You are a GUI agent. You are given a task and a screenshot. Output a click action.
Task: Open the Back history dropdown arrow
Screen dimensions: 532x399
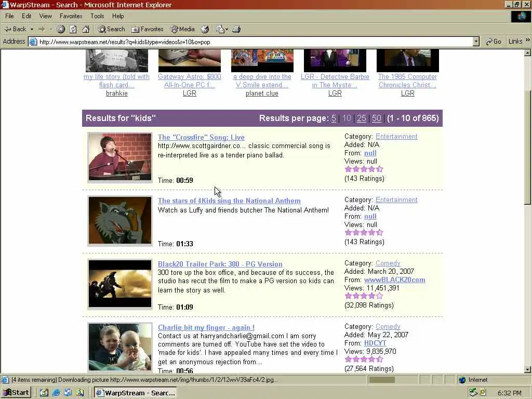(x=32, y=29)
